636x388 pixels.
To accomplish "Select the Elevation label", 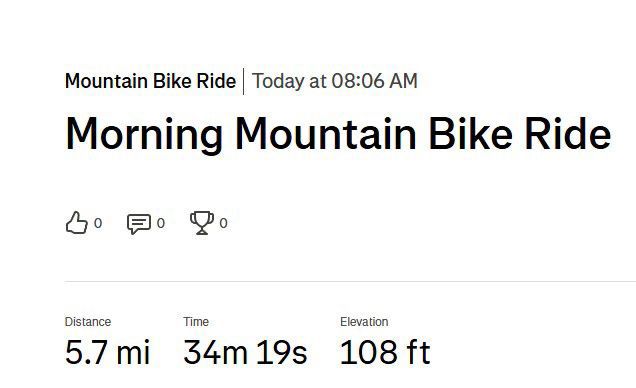I will [364, 322].
